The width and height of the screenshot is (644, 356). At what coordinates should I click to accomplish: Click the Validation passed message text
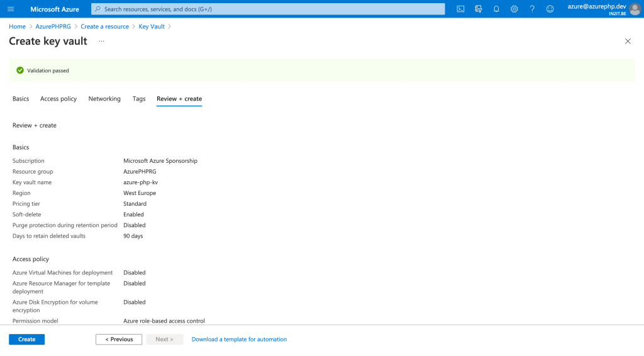pyautogui.click(x=48, y=70)
